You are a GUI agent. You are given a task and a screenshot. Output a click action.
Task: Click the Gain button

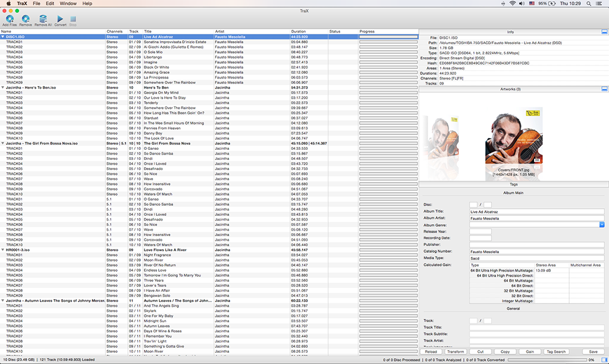[530, 352]
